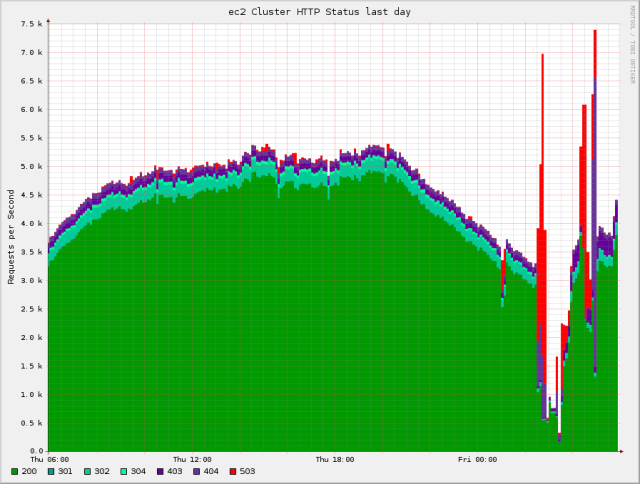Viewport: 640px width, 484px height.
Task: Click the '200' legend text label
Action: click(30, 471)
